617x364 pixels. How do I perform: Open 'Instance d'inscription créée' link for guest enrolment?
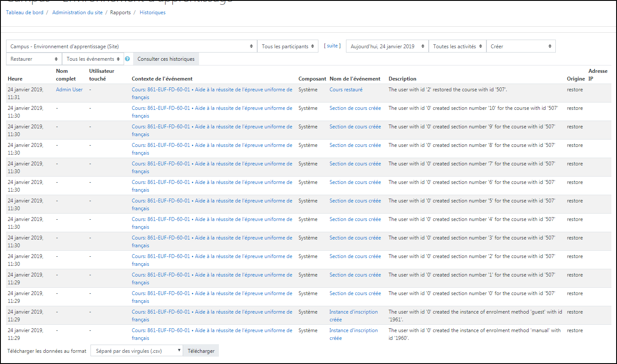click(x=353, y=312)
